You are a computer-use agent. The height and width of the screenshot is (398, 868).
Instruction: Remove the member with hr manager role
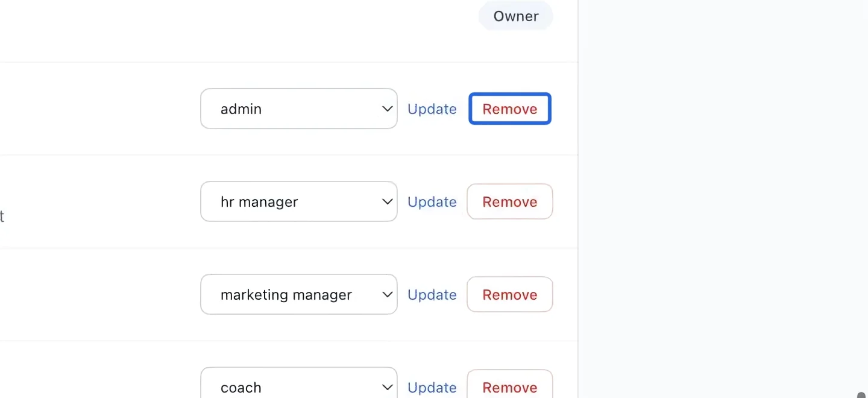[510, 201]
